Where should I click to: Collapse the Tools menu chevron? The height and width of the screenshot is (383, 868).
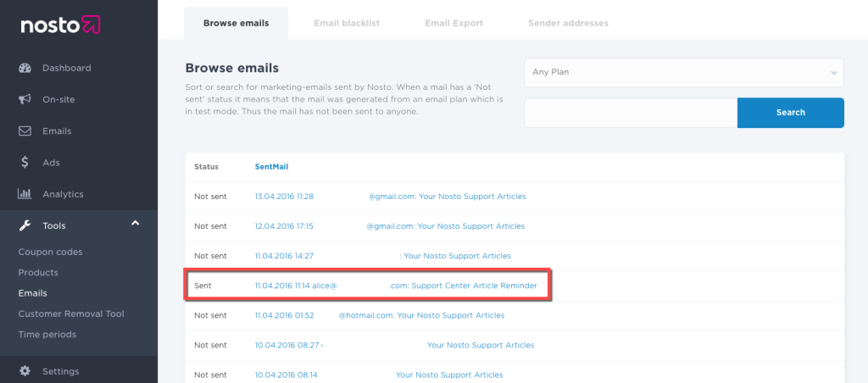click(x=135, y=224)
